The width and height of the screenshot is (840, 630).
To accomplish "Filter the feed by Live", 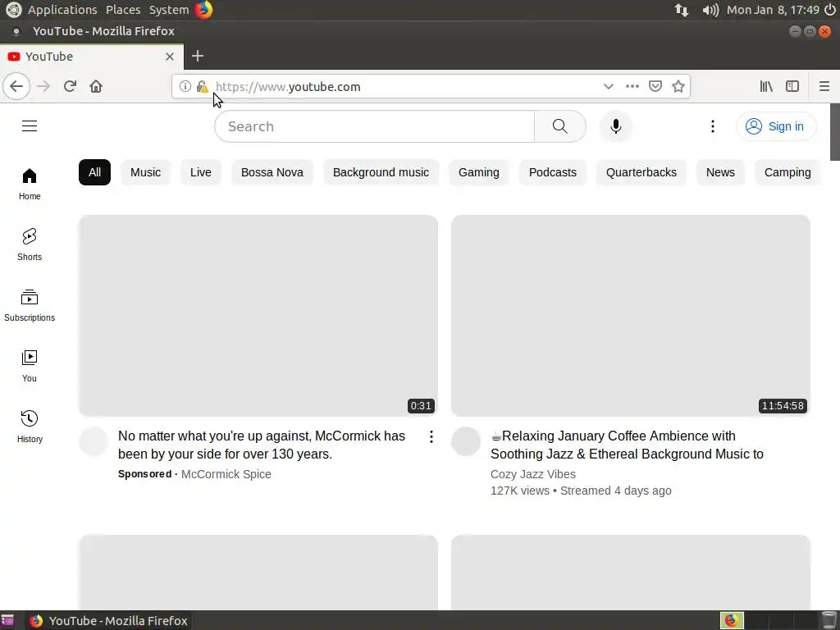I will 201,172.
